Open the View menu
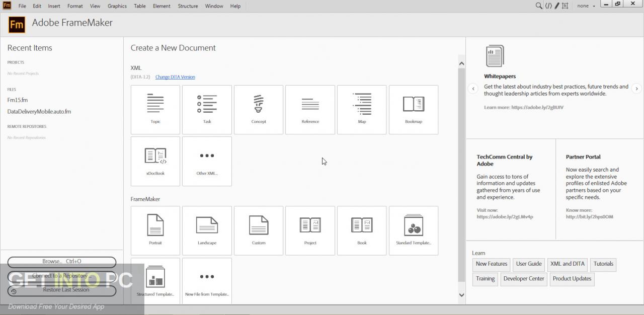Image resolution: width=644 pixels, height=315 pixels. 95,6
